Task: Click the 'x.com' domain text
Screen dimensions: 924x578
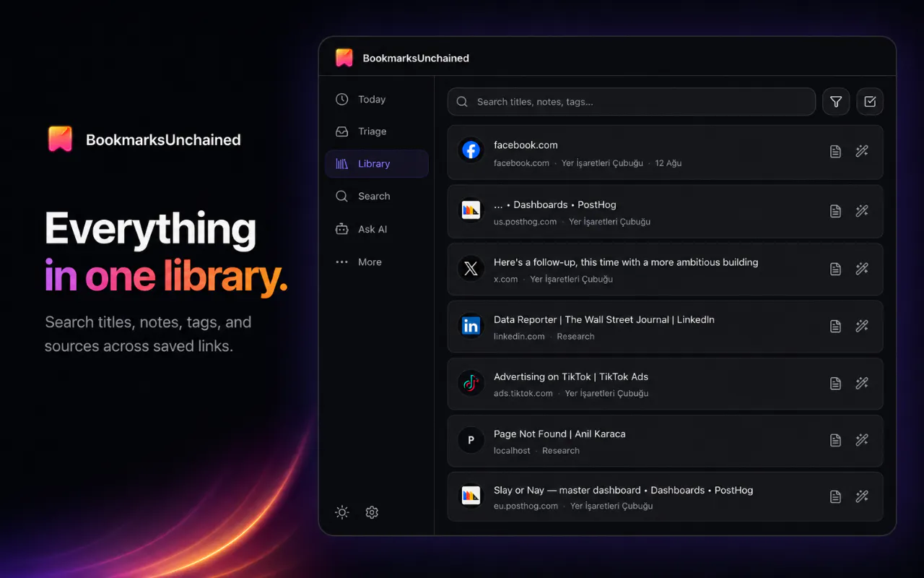Action: (505, 280)
